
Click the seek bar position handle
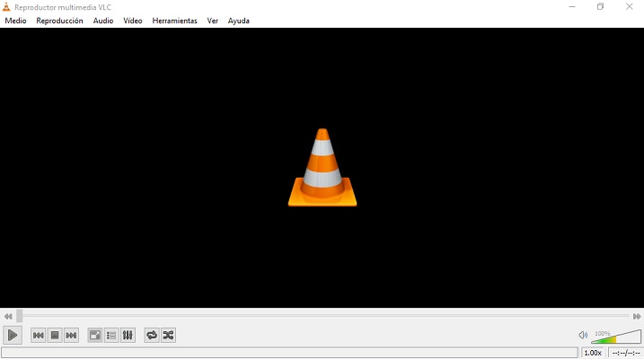point(19,316)
